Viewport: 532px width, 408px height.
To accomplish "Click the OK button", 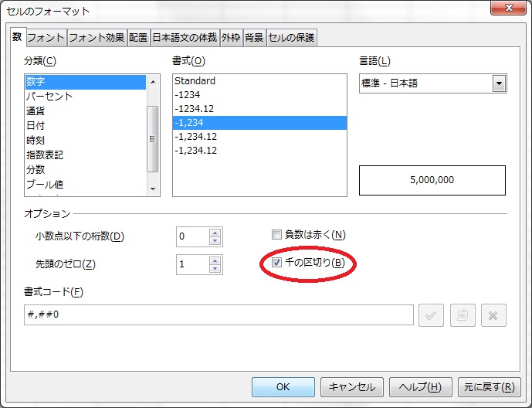I will click(x=283, y=387).
